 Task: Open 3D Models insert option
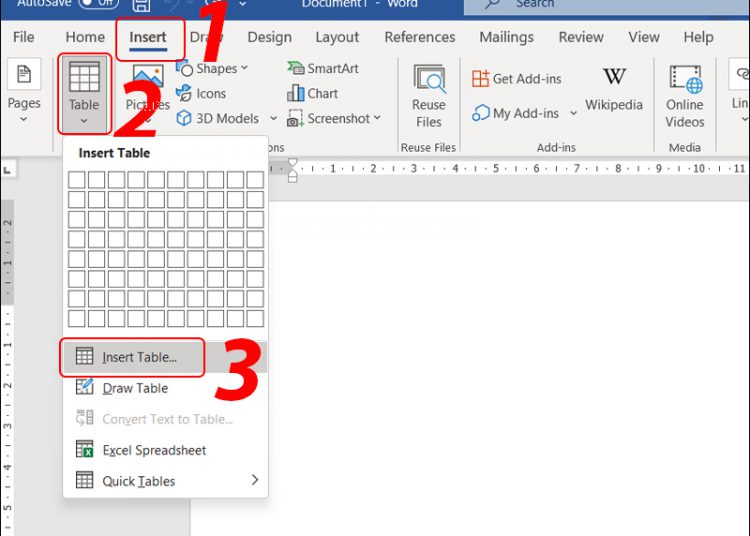tap(218, 118)
